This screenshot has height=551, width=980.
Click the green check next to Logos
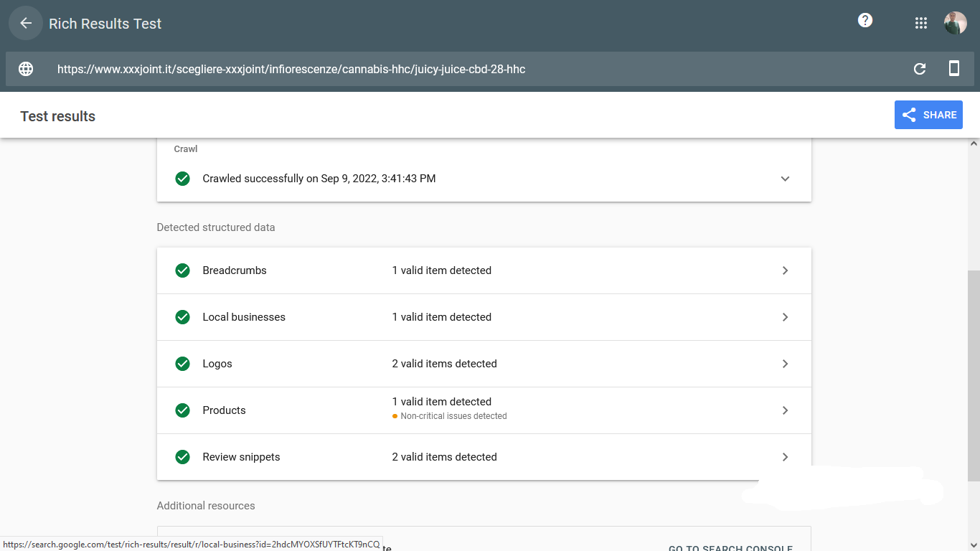pyautogui.click(x=183, y=364)
